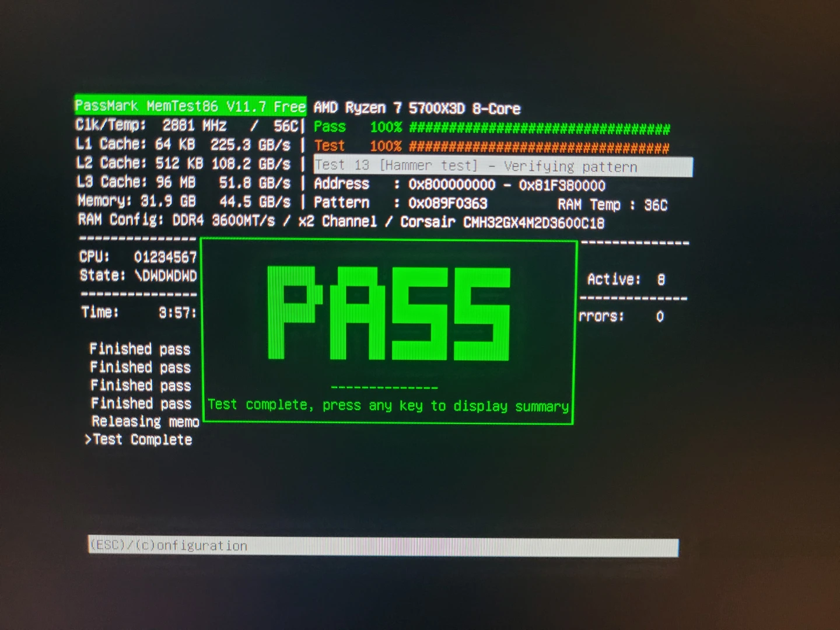Image resolution: width=840 pixels, height=630 pixels.
Task: Click the Active 8 cores count
Action: [626, 279]
